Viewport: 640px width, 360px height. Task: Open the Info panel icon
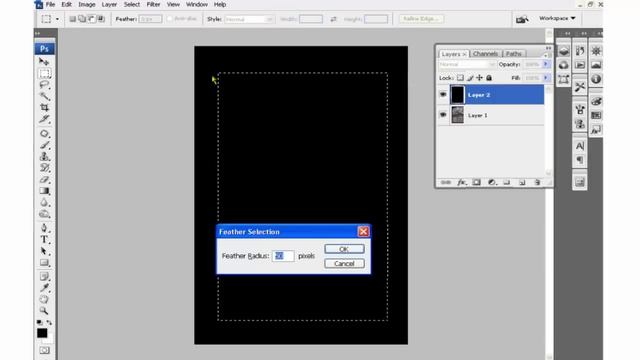point(596,79)
